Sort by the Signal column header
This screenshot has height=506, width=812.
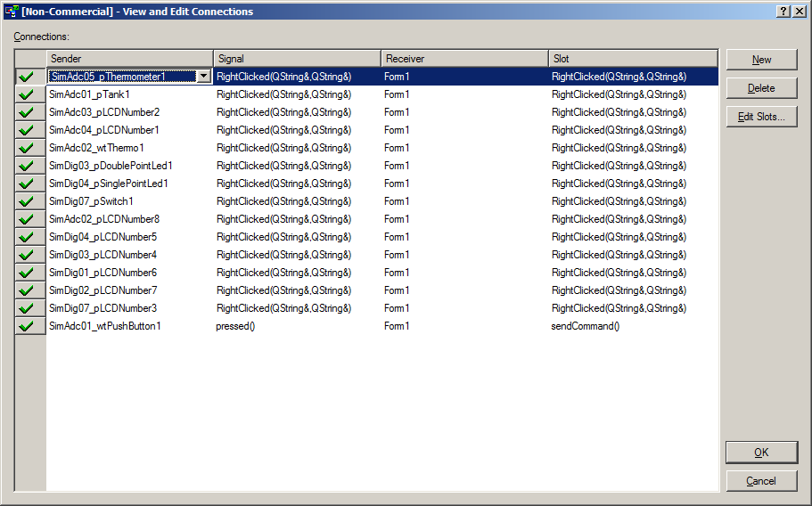tap(297, 59)
